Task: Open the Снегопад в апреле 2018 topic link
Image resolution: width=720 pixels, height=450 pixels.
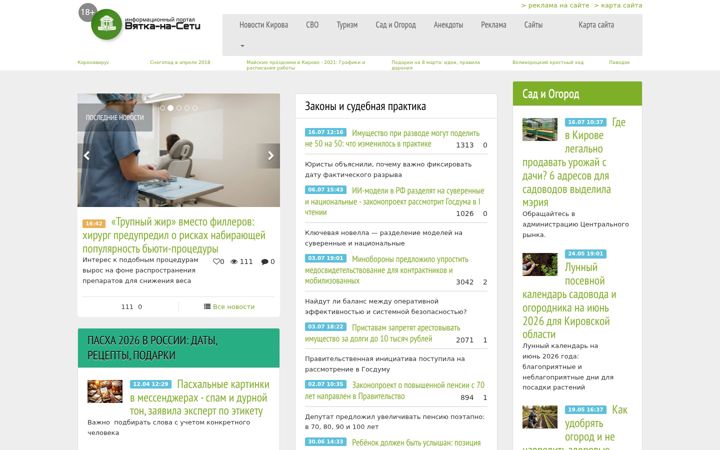Action: pos(180,62)
